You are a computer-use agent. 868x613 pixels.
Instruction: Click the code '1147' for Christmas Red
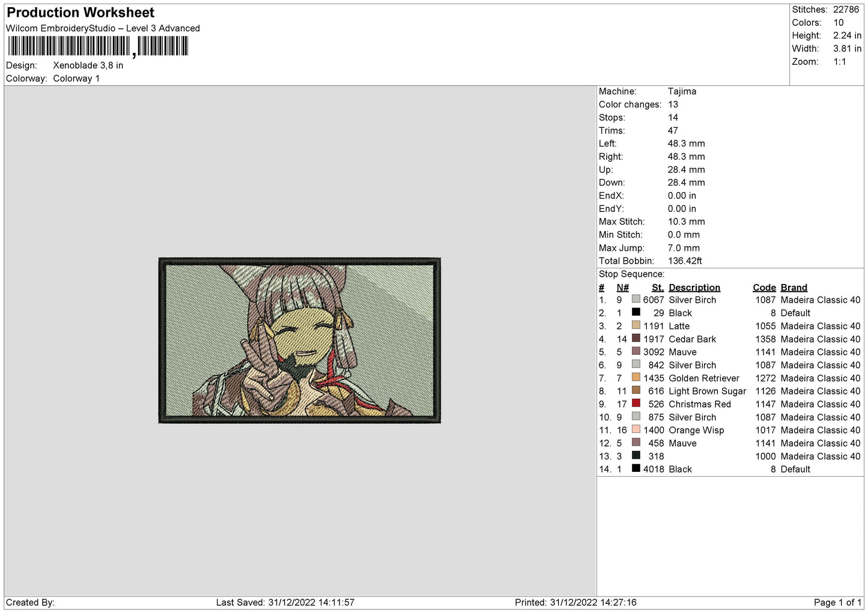765,405
